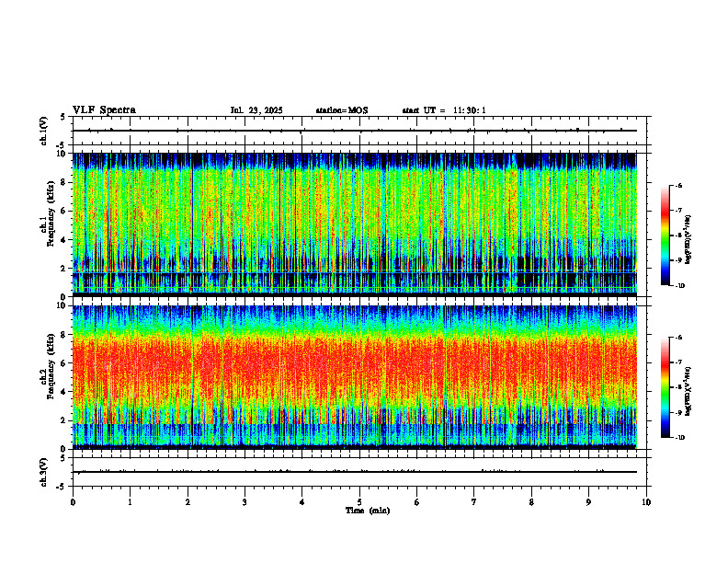Click inside the ch.2 spectrogram panel
The image size is (728, 563).
point(354,376)
